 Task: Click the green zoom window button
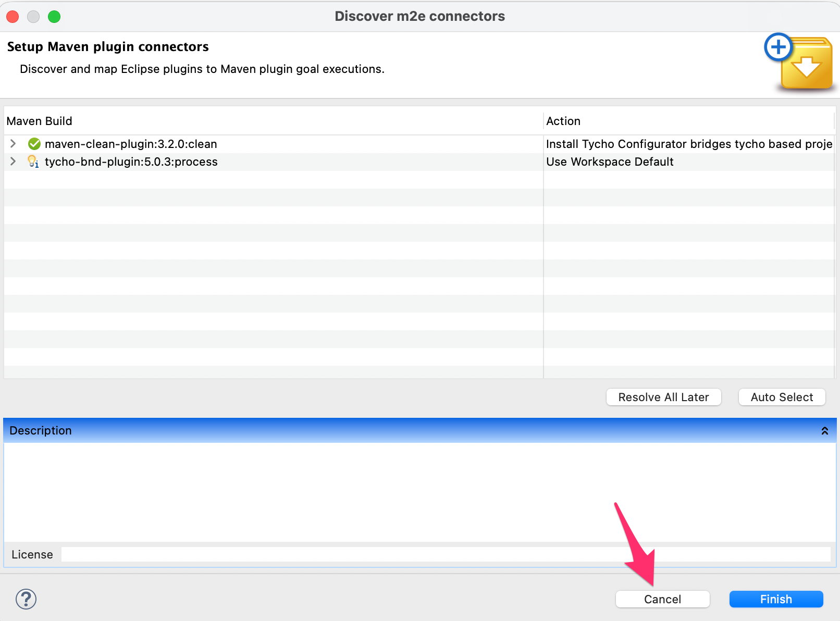pos(54,17)
